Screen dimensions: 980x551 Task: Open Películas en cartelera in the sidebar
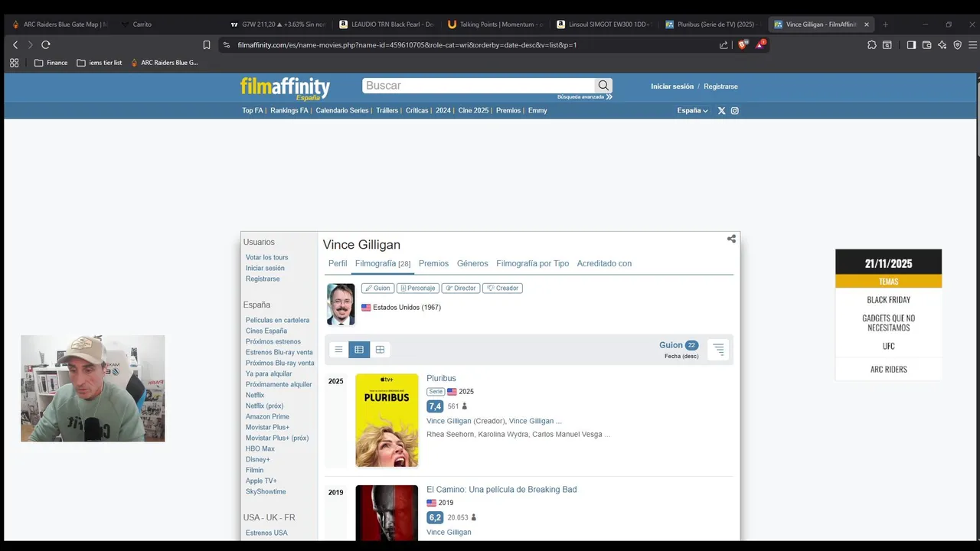pos(278,321)
